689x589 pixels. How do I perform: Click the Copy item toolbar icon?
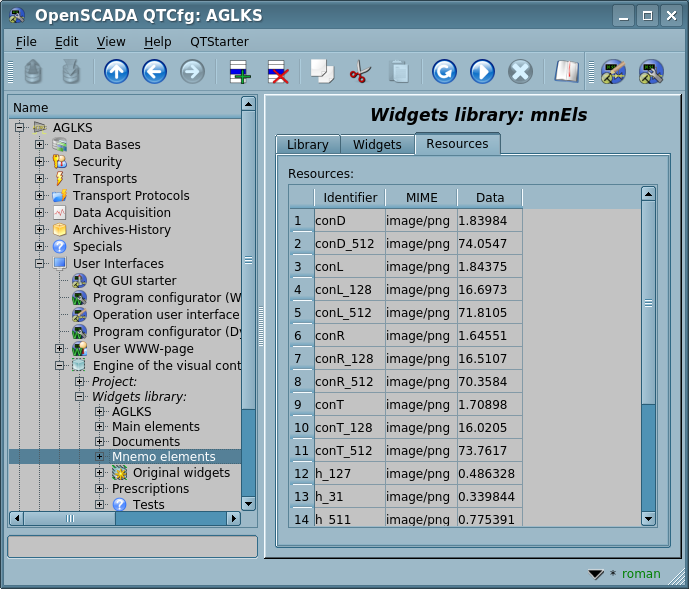tap(321, 72)
